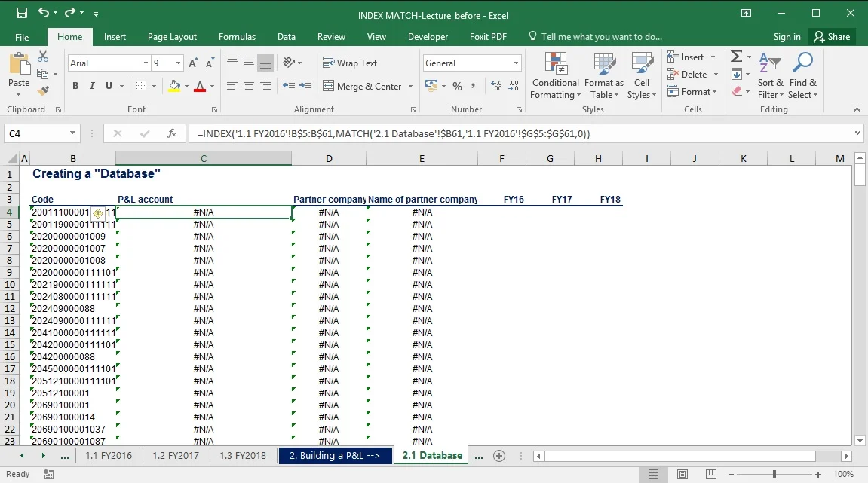Click the AutoSum sigma icon

(x=736, y=57)
